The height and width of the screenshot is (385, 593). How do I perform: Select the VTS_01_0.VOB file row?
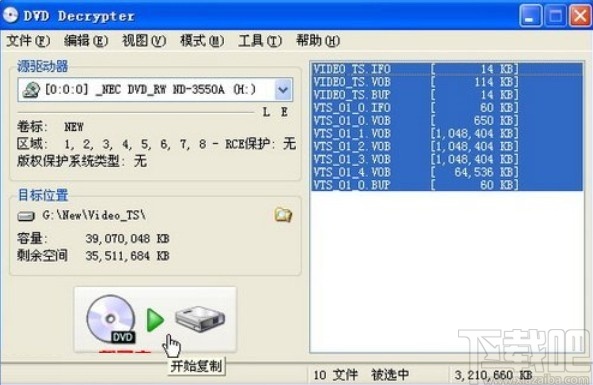[x=447, y=120]
